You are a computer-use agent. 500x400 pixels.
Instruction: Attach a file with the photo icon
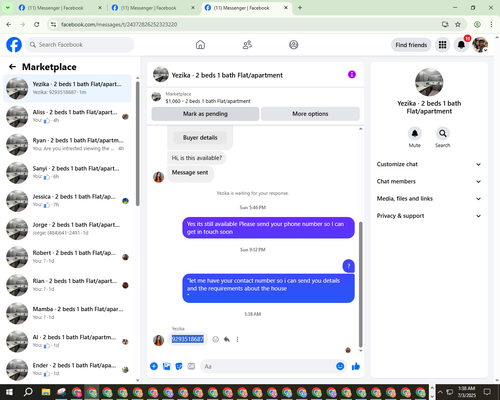(x=166, y=366)
